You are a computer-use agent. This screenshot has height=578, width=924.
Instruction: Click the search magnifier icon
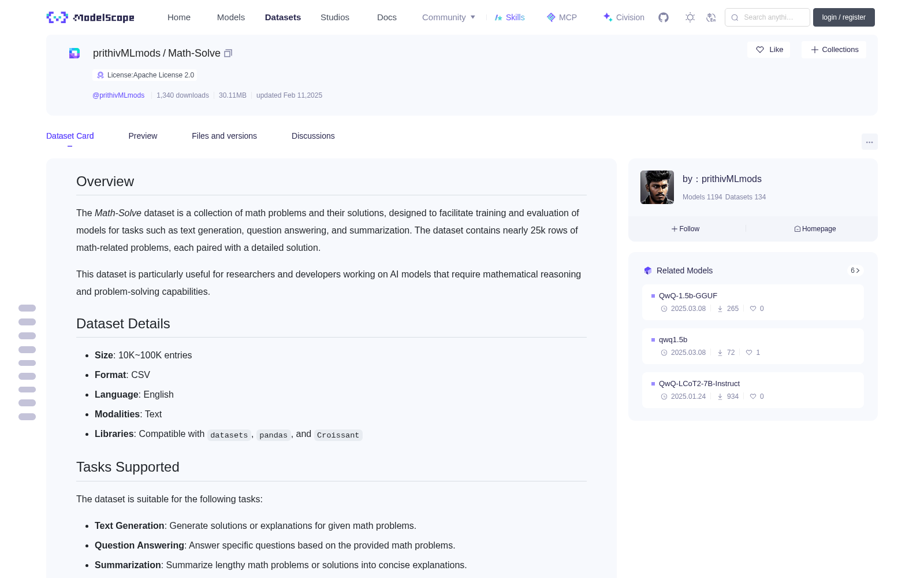tap(735, 17)
